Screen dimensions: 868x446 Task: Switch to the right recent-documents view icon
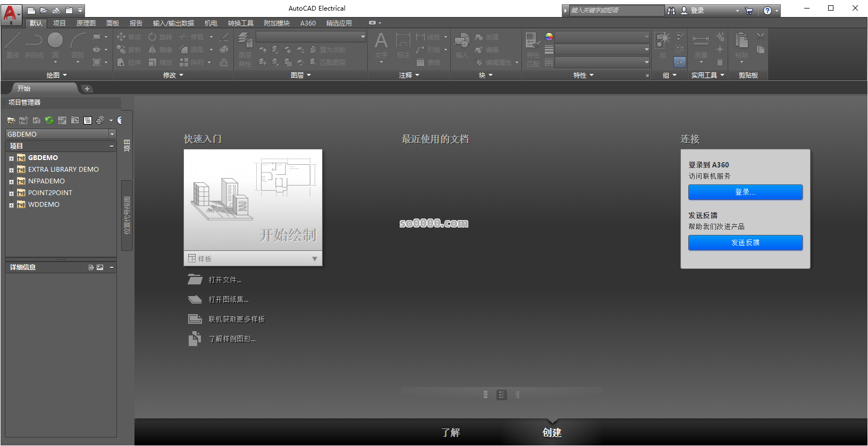[x=518, y=395]
